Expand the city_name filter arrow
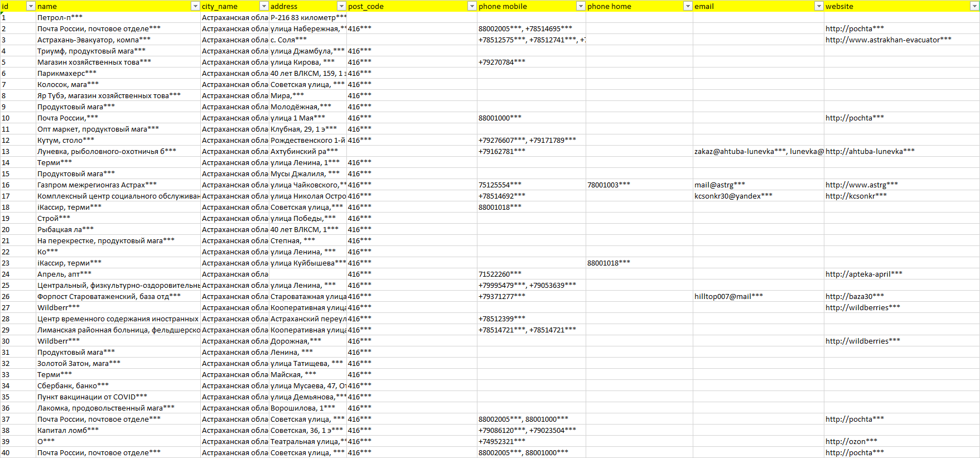Viewport: 980px width, 458px height. pyautogui.click(x=264, y=6)
